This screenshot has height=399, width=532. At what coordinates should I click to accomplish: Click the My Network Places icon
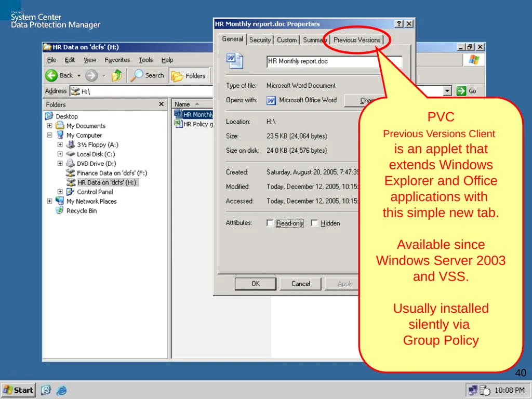60,201
